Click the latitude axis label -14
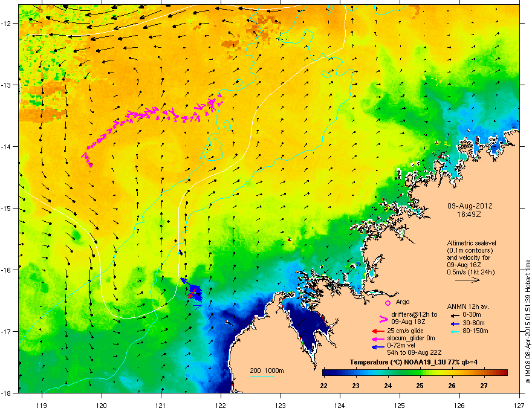 [x=6, y=146]
